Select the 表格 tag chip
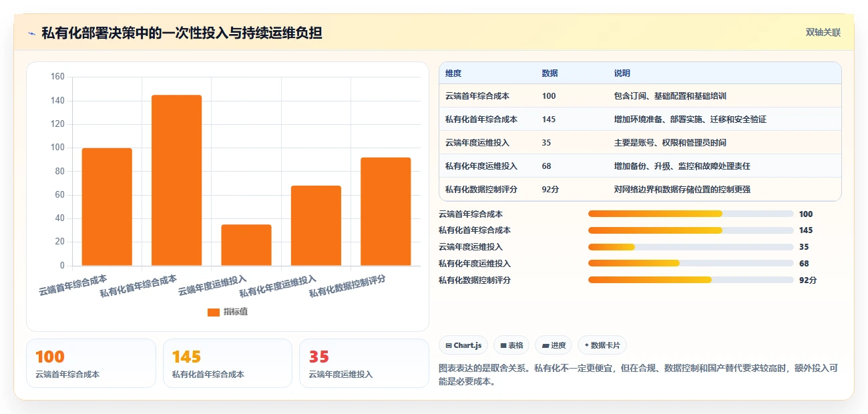 tap(511, 345)
